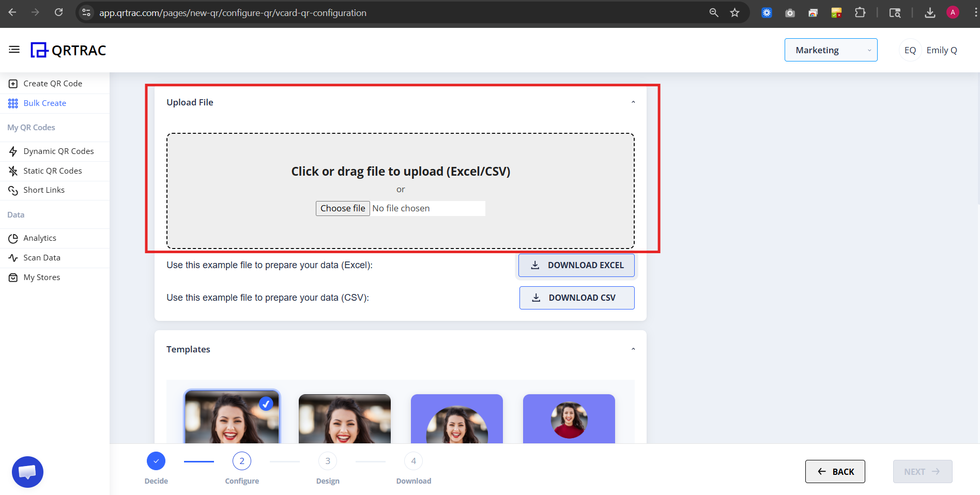Jump to the Design step

[x=327, y=460]
